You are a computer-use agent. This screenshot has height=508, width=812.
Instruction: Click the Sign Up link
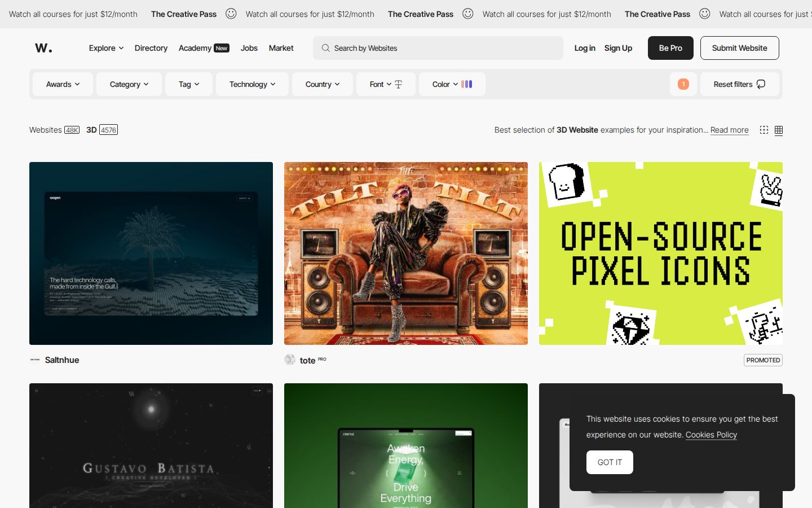tap(618, 48)
